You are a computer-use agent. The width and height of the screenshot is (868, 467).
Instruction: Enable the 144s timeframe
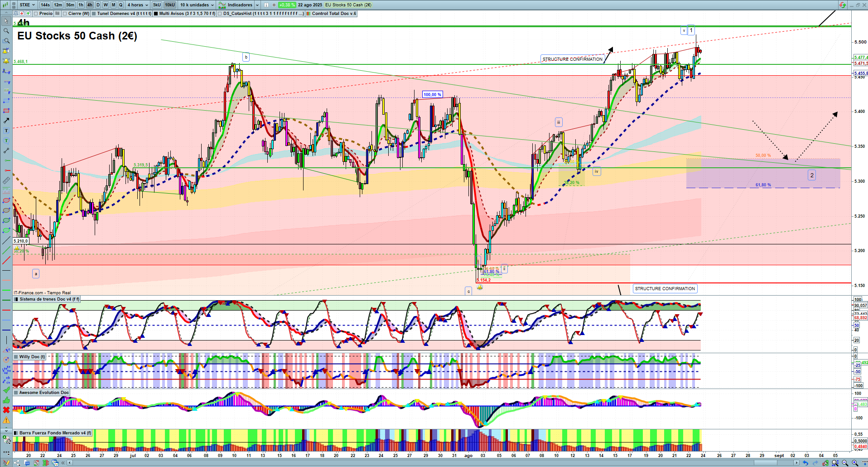[x=45, y=5]
